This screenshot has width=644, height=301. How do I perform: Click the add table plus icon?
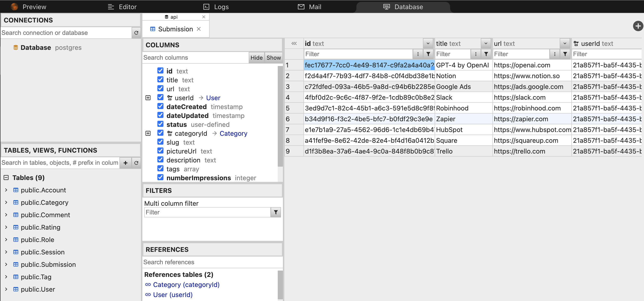click(x=126, y=163)
